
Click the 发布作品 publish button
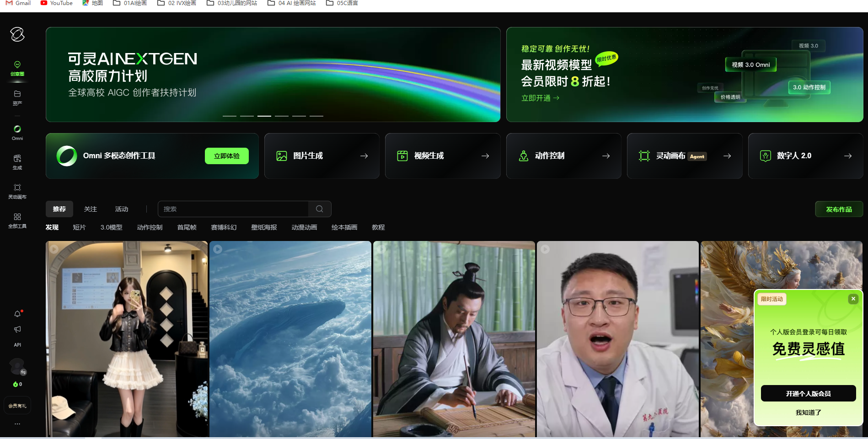click(839, 209)
